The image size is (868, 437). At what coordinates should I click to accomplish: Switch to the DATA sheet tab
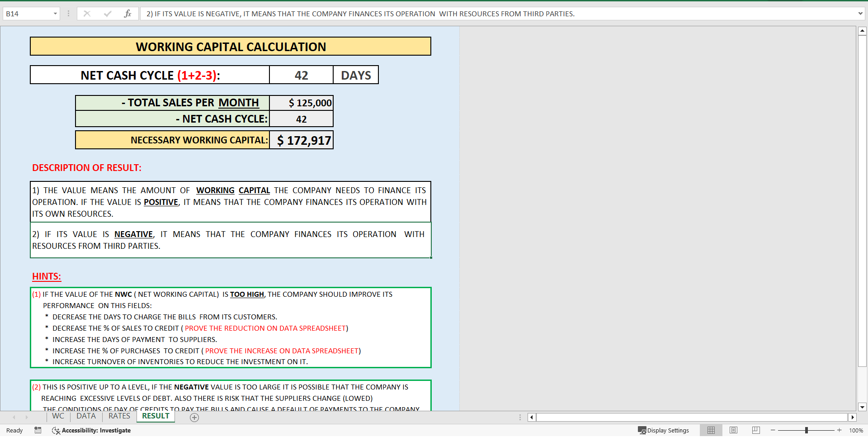point(86,416)
